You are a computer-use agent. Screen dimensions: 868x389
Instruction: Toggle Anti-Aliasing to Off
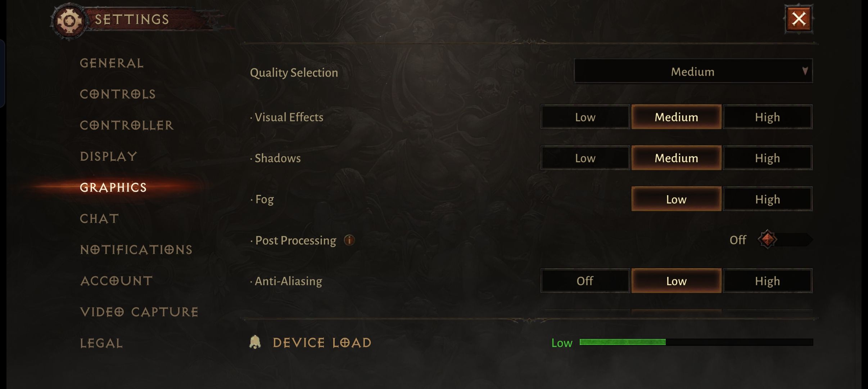tap(585, 281)
